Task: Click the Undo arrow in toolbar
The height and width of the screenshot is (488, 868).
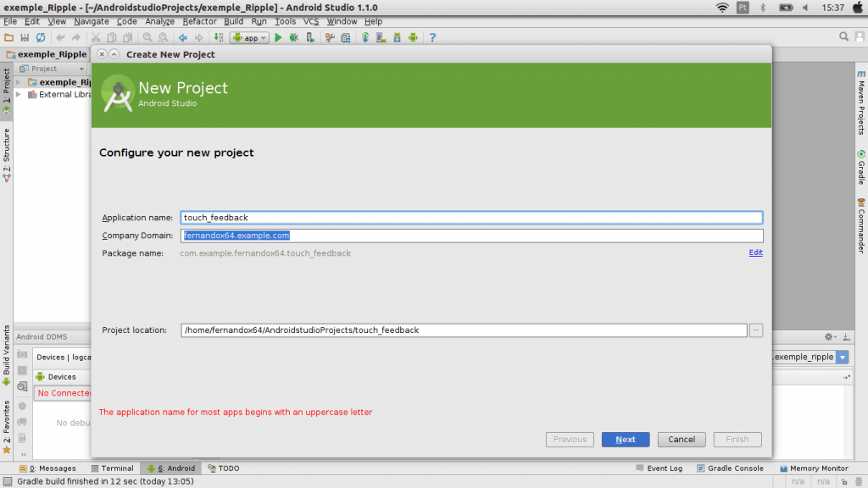Action: click(60, 37)
